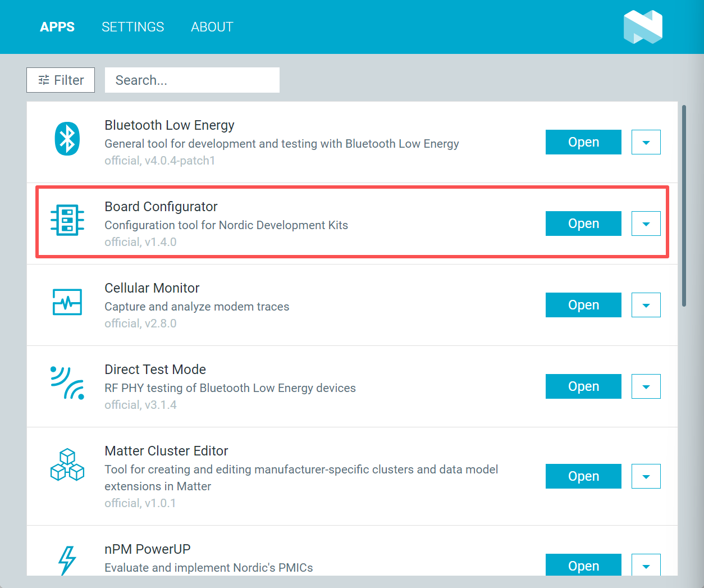Click the Direct Test Mode signal icon
This screenshot has height=588, width=704.
(67, 383)
